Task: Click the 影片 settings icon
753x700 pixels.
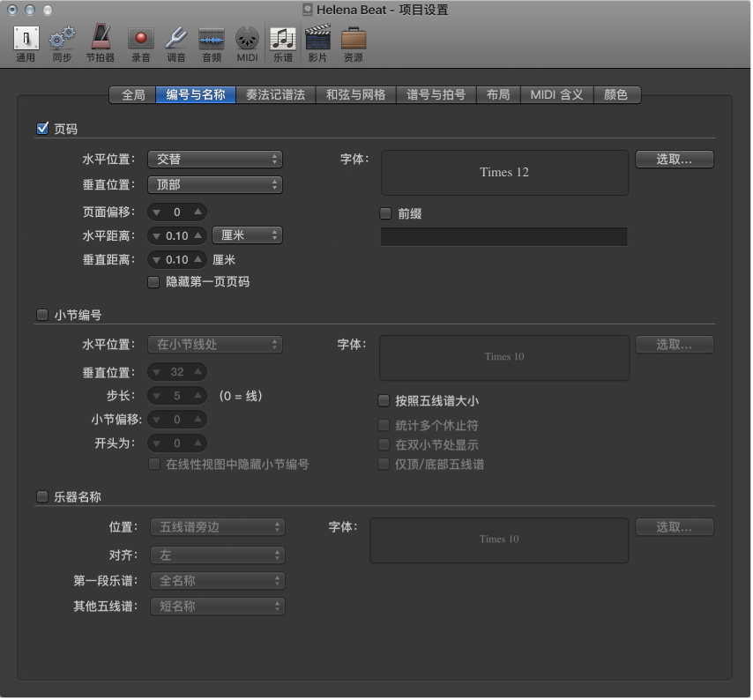Action: point(317,40)
